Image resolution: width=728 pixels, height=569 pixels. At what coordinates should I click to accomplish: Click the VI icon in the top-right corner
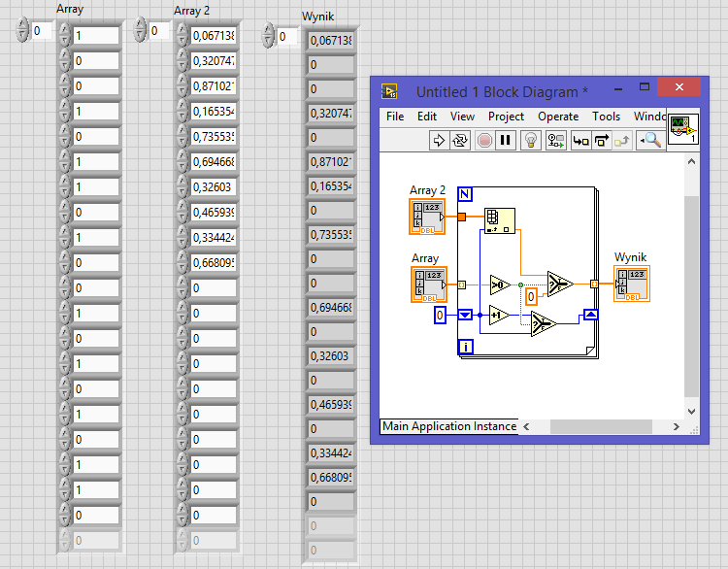(x=683, y=129)
